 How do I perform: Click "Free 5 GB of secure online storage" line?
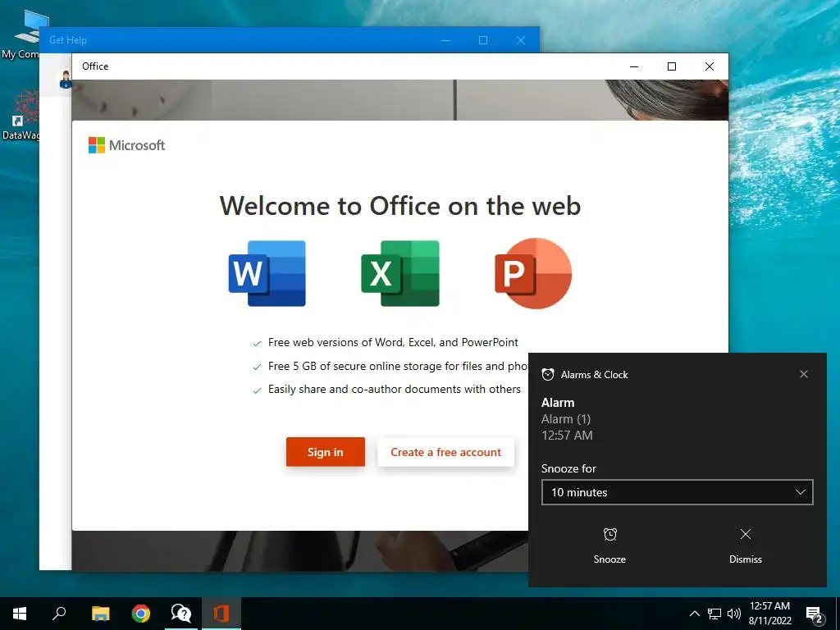(398, 366)
